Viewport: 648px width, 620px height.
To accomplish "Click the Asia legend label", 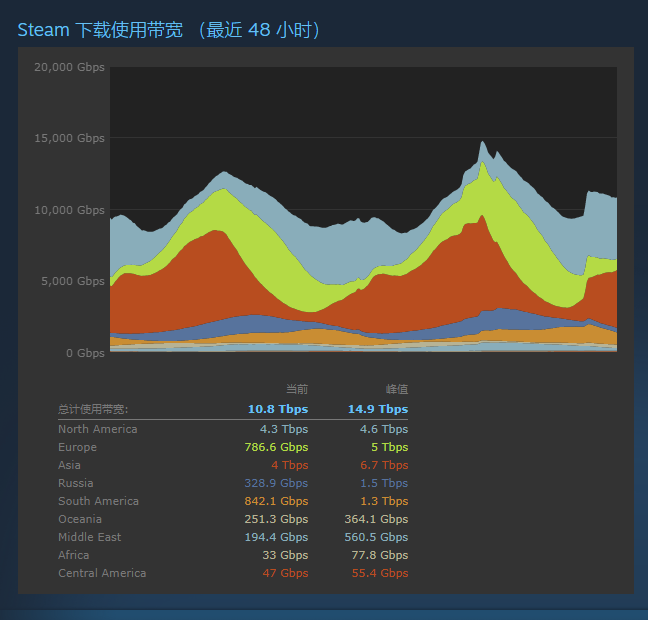I will (69, 465).
